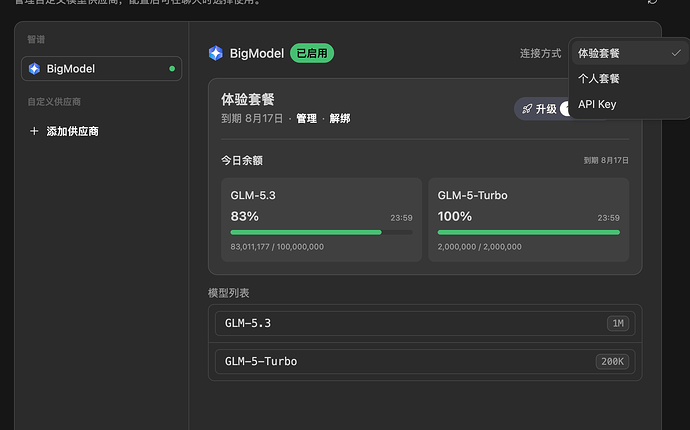The height and width of the screenshot is (430, 690).
Task: Click the GLM-5.3 model name field
Action: (x=425, y=323)
